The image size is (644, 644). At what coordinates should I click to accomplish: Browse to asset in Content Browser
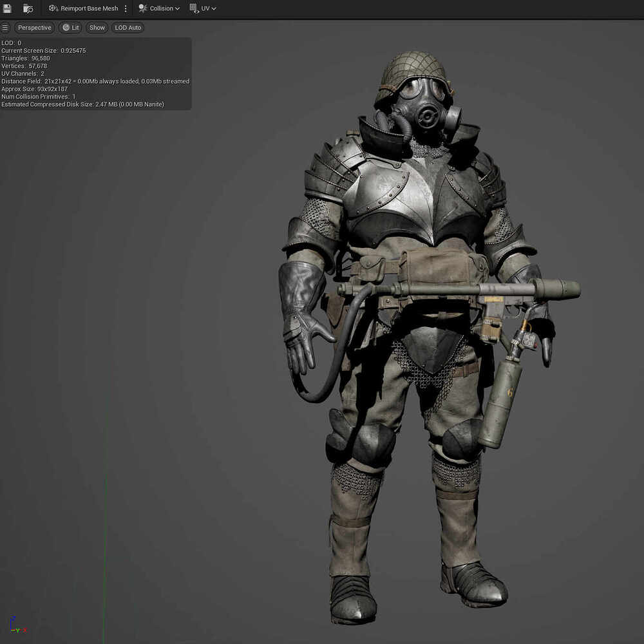coord(28,8)
